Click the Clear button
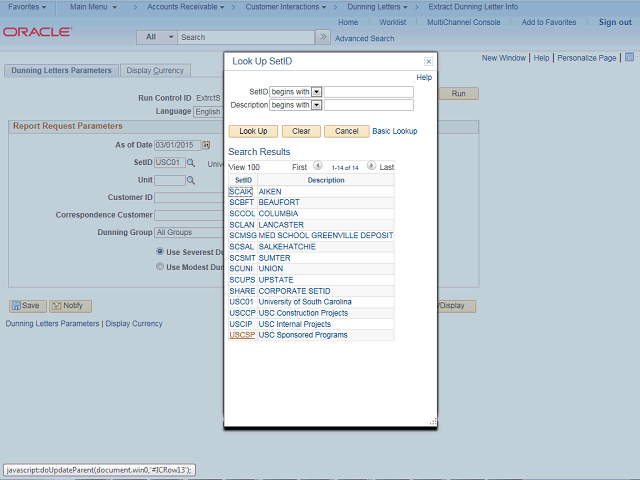The image size is (640, 480). [x=301, y=131]
